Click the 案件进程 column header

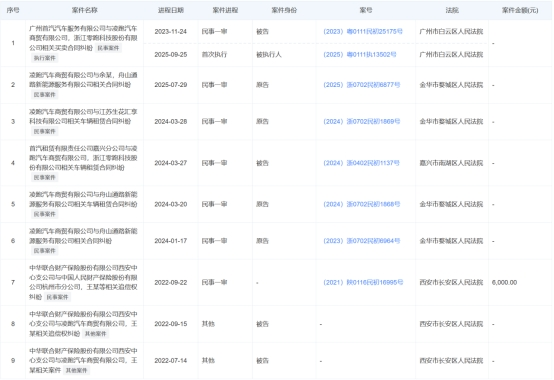pos(225,10)
